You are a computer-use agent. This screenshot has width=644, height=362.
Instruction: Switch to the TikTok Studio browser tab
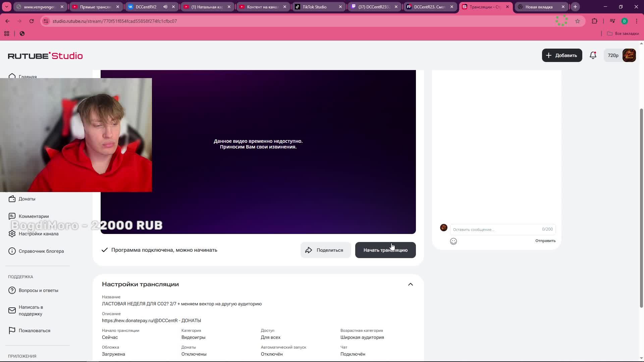tap(315, 7)
